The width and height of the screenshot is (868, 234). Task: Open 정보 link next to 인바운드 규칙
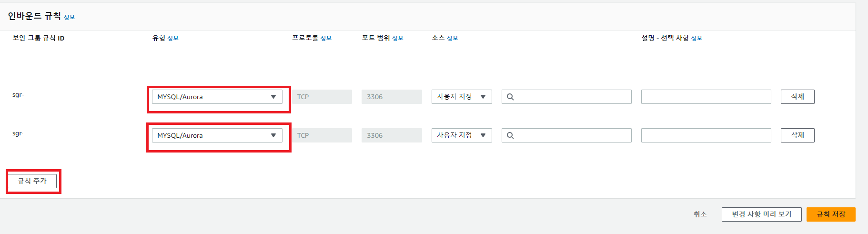tap(69, 17)
